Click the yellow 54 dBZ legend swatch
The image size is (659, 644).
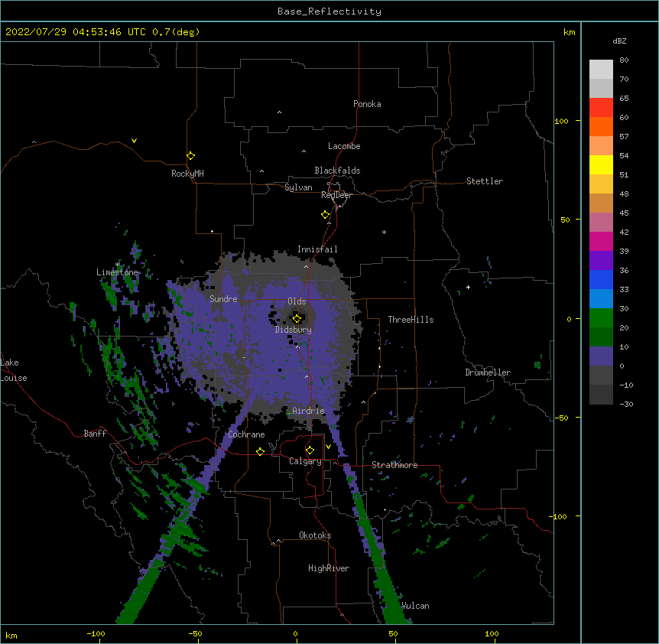point(601,164)
